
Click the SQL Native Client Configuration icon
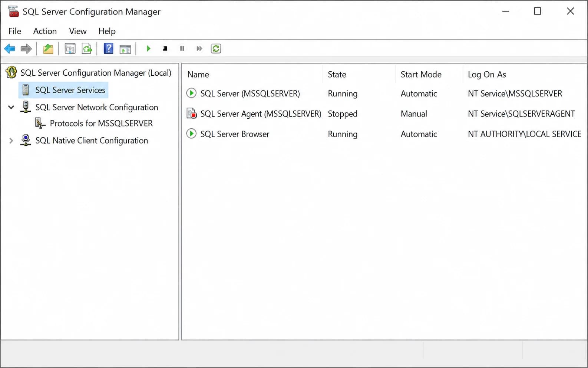(26, 140)
